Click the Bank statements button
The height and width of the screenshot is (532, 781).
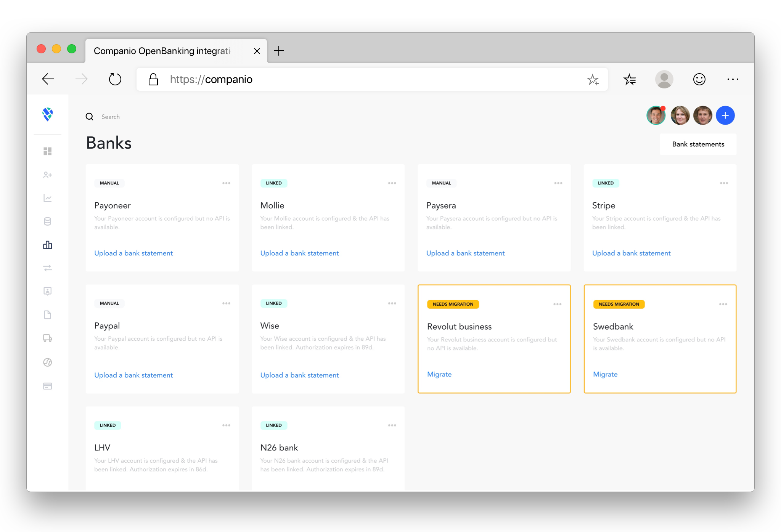[x=698, y=144]
